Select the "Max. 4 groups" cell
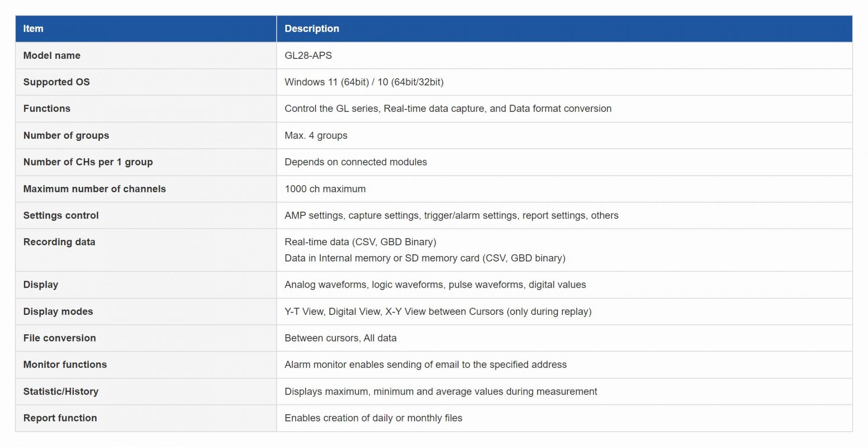Screen dimensions: 868x447 coord(316,135)
